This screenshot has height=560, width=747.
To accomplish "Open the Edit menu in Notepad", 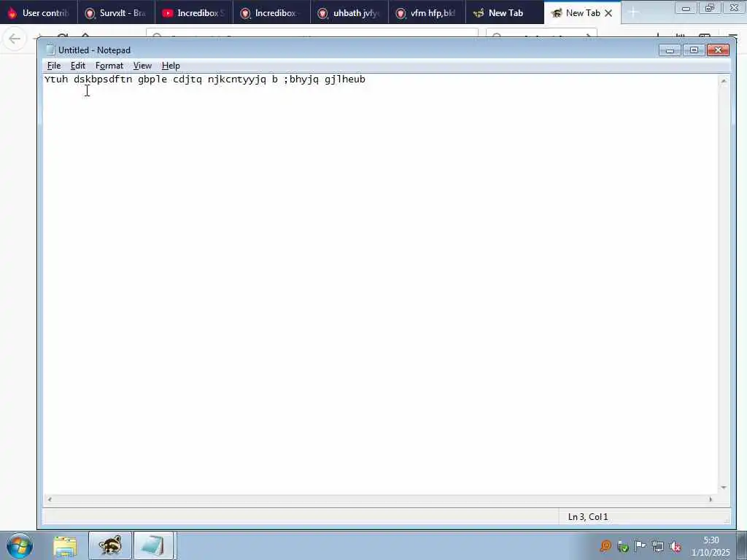I will tap(77, 66).
